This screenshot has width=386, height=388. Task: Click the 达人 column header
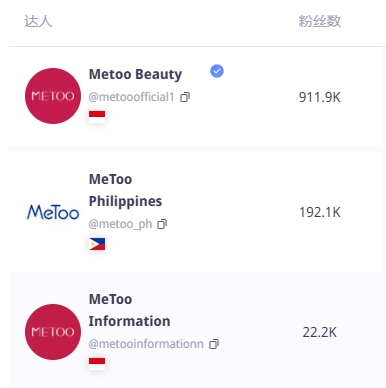[38, 21]
